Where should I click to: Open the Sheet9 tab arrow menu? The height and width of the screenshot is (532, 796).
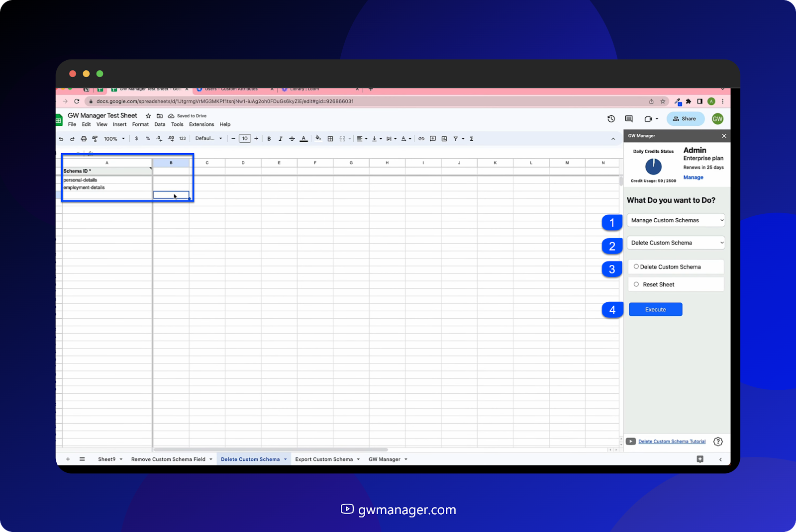pos(121,459)
